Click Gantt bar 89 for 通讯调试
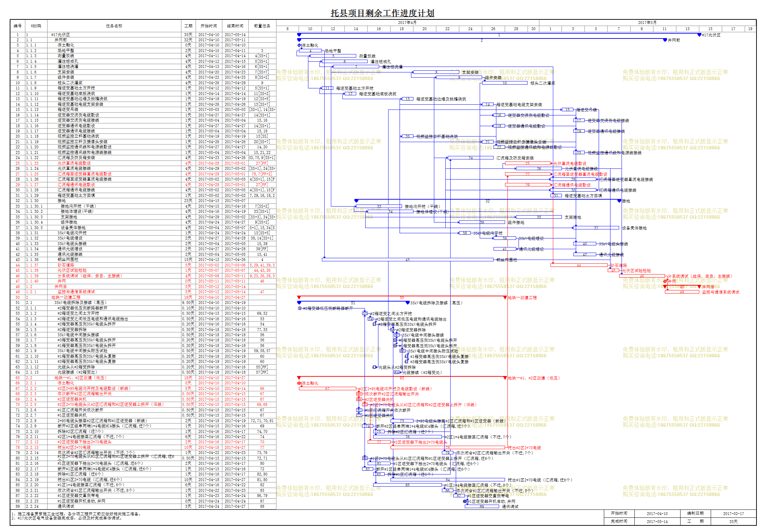The image size is (761, 532). point(482,506)
